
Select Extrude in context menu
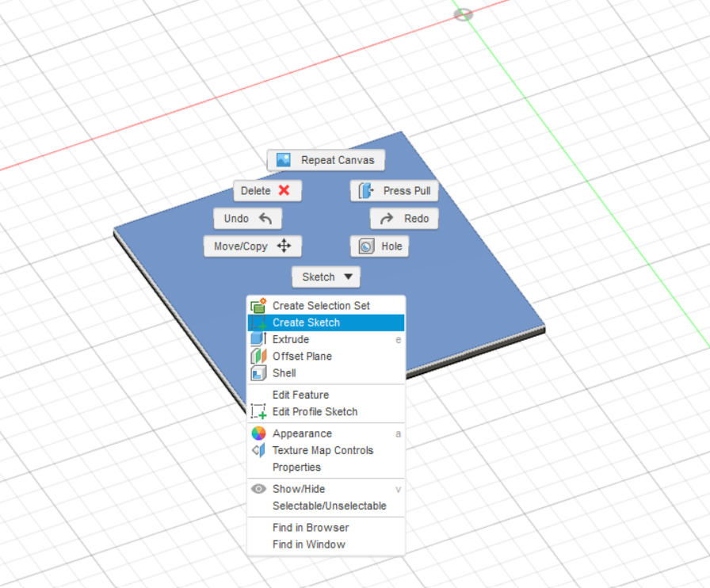[x=326, y=339]
